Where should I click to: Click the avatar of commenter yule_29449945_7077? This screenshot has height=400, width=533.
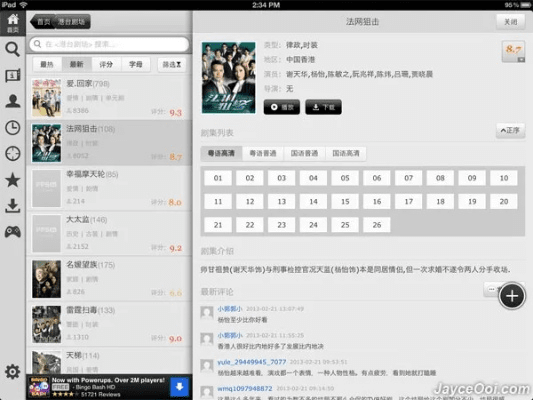point(207,366)
